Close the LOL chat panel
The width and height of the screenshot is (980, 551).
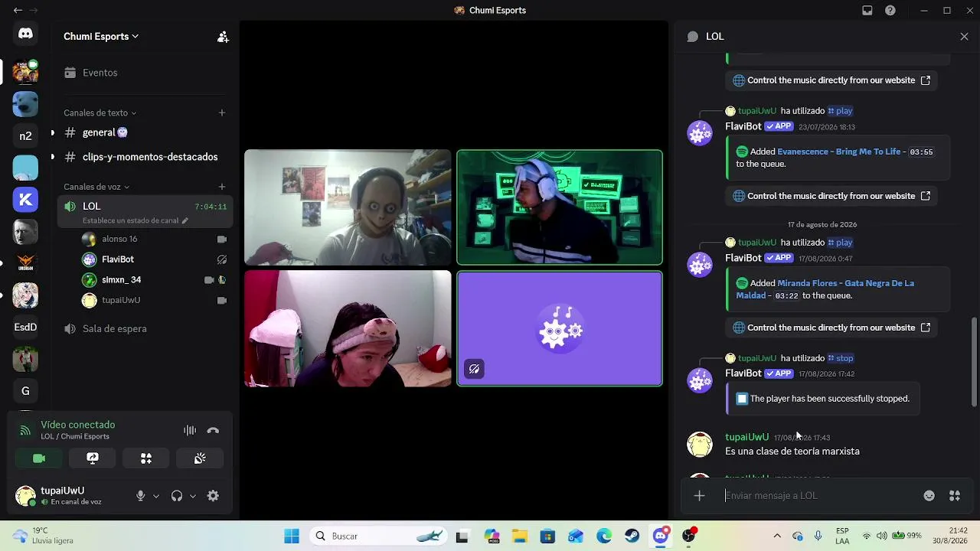click(964, 37)
